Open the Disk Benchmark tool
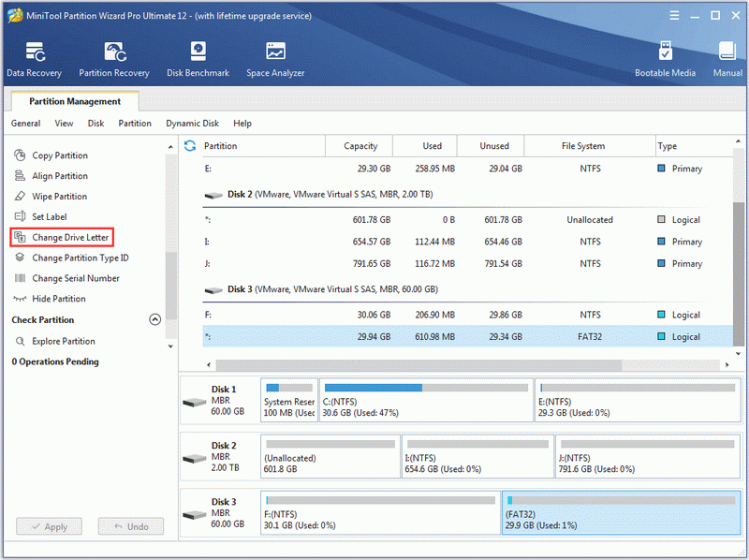Viewport: 749px width, 560px height. pos(198,59)
